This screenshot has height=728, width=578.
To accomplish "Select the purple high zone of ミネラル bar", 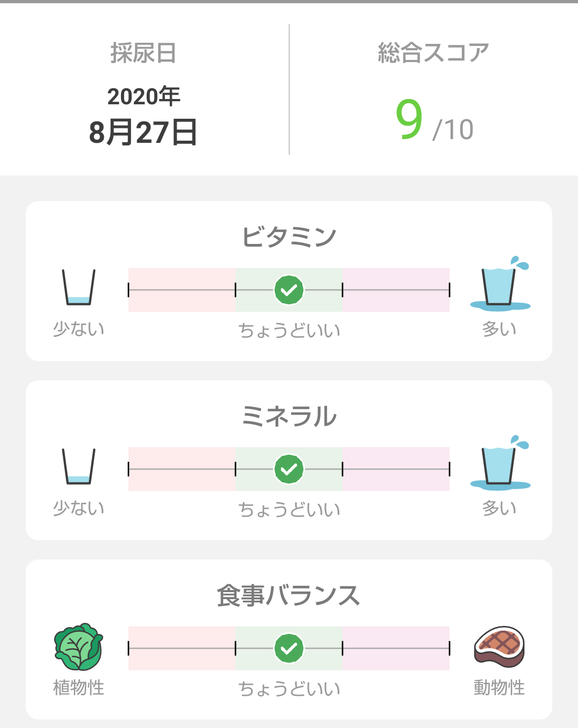I will click(x=396, y=469).
